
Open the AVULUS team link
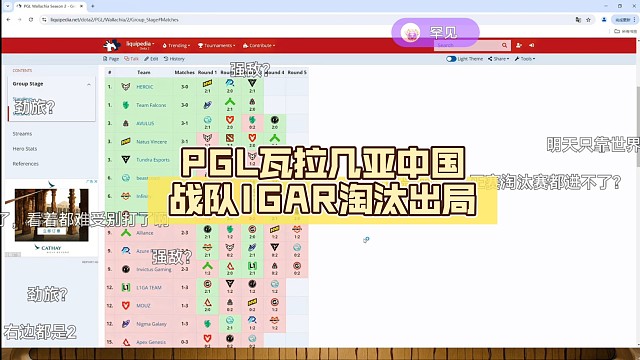point(145,123)
